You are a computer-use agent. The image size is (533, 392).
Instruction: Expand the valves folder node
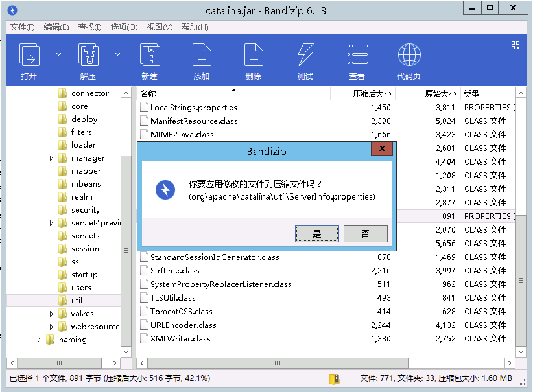tap(51, 314)
